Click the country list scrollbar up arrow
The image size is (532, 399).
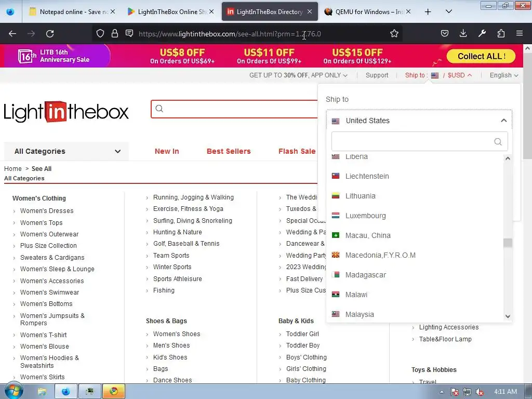pos(508,158)
